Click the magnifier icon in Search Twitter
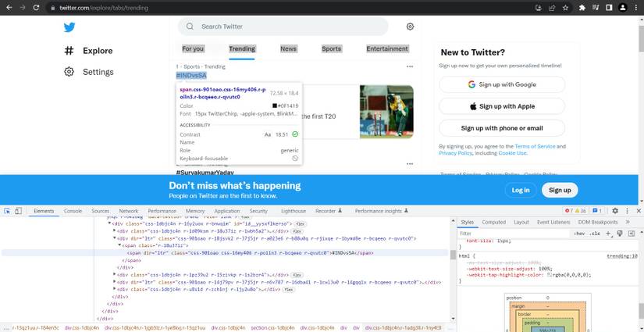The height and width of the screenshot is (332, 644). tap(190, 27)
